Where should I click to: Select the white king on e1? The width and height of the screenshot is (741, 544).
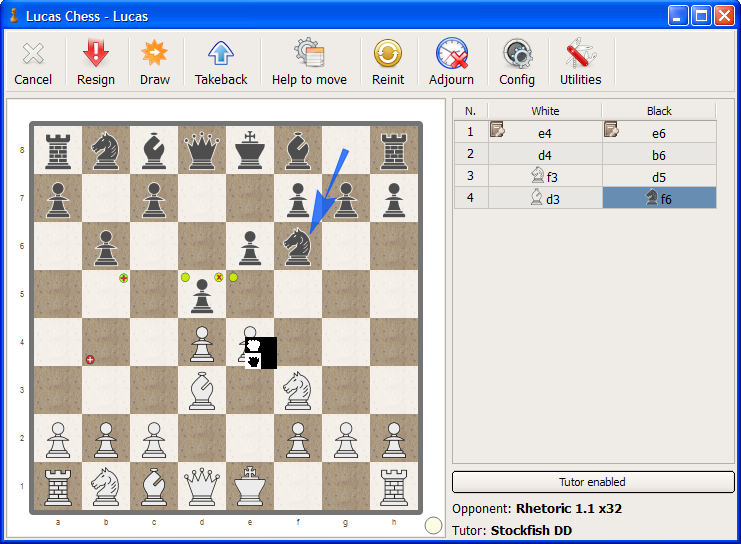click(x=250, y=486)
